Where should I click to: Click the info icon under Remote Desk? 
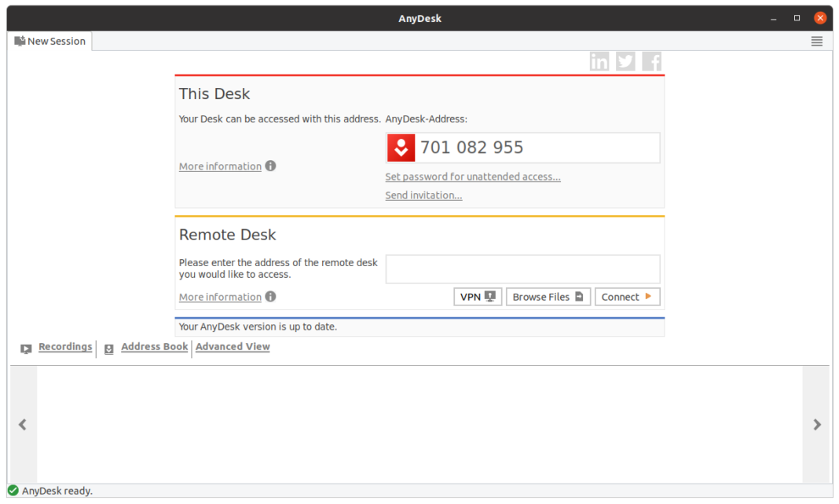pos(270,297)
